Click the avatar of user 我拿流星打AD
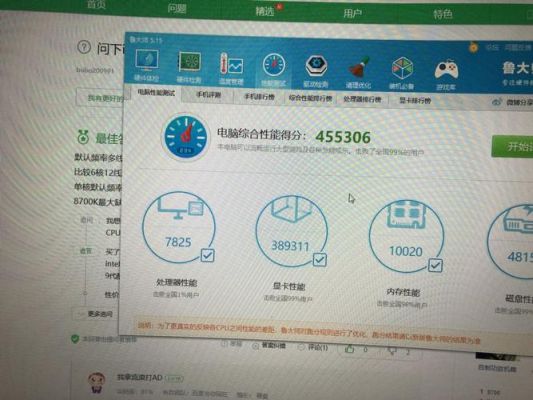533x400 pixels. pos(97,382)
